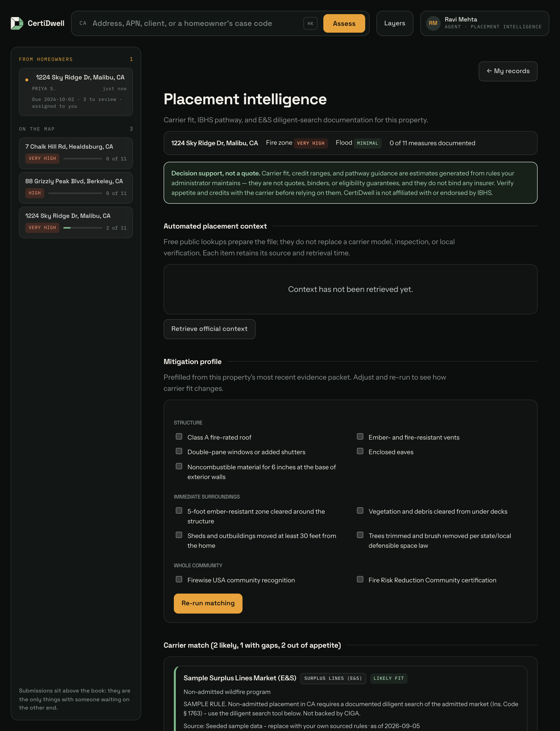Image resolution: width=560 pixels, height=731 pixels.
Task: Click HIGH badge on Grizzly Peak card
Action: (35, 193)
